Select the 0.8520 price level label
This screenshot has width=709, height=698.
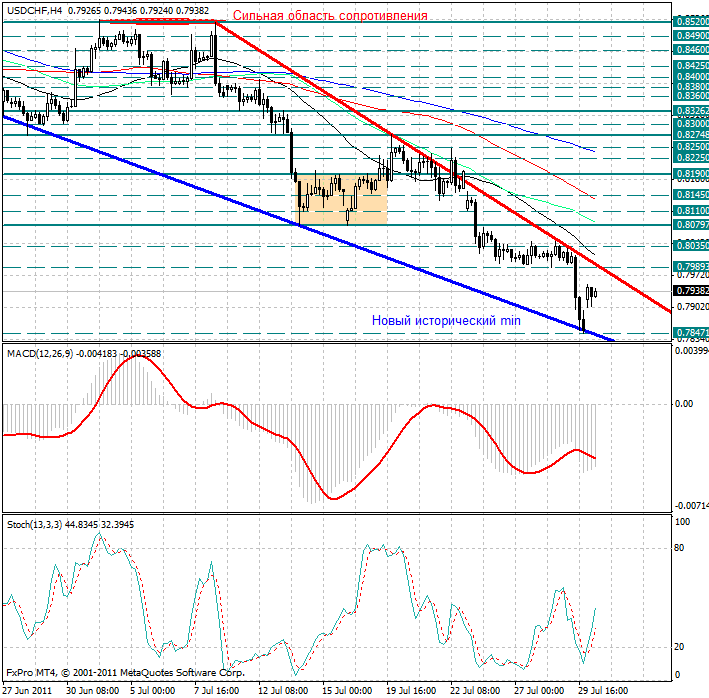[691, 21]
